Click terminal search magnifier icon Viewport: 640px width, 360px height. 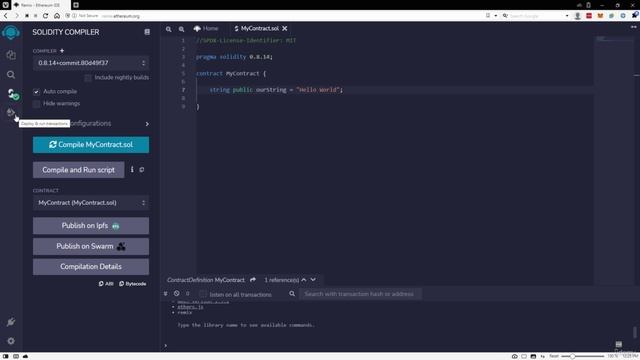pyautogui.click(x=292, y=293)
